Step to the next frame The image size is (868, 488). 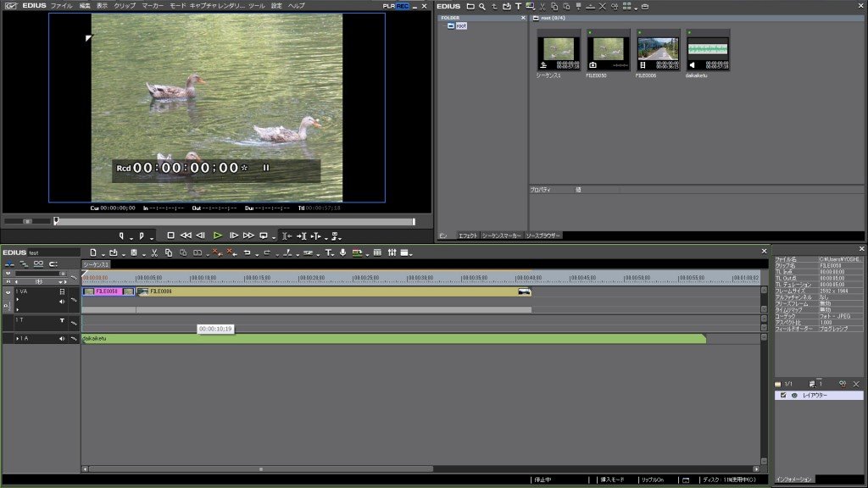[x=234, y=236]
